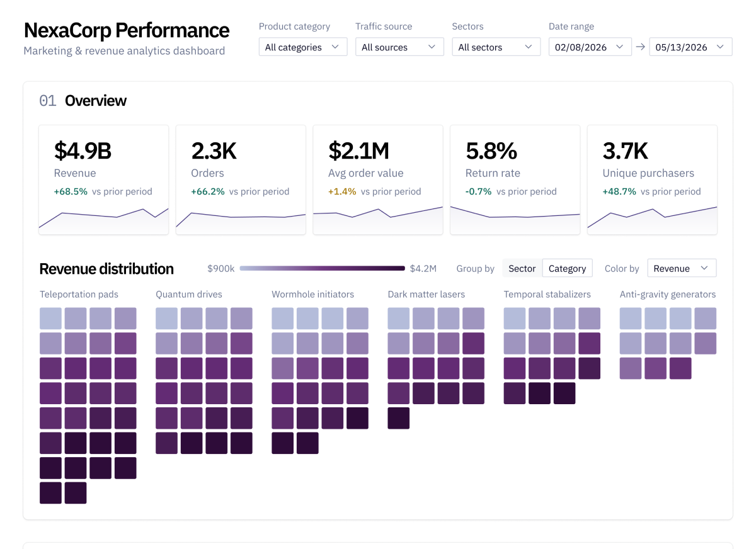Click the $900k legend minimum label

tap(220, 269)
